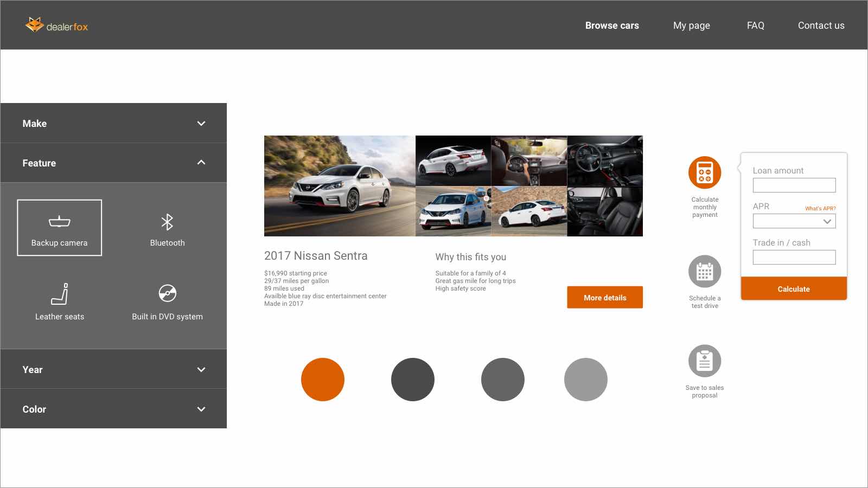
Task: Open Browse cars in navigation
Action: coord(612,25)
